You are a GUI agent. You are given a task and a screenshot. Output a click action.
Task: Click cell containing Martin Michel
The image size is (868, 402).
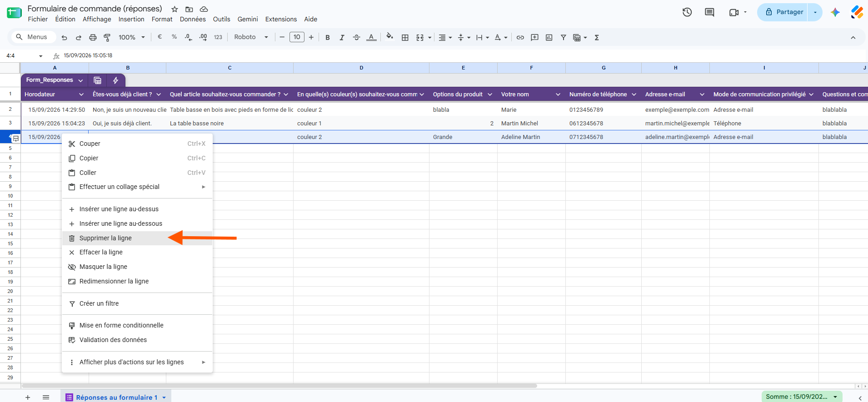point(531,123)
